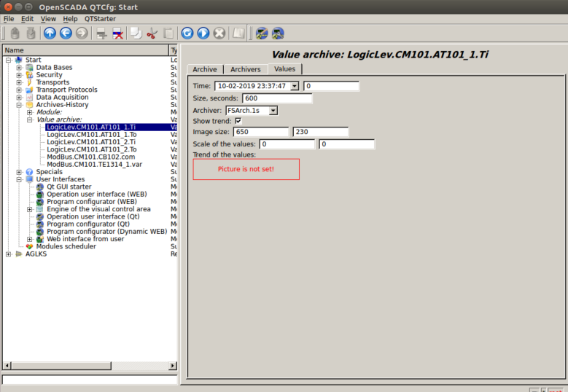Click the Qt GUI starter module icon
Image resolution: width=568 pixels, height=392 pixels.
40,187
